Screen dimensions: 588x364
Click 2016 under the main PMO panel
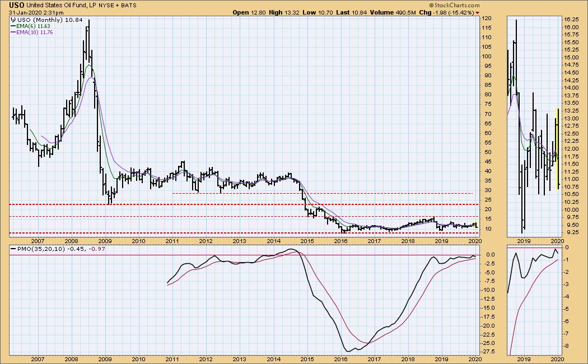click(341, 359)
